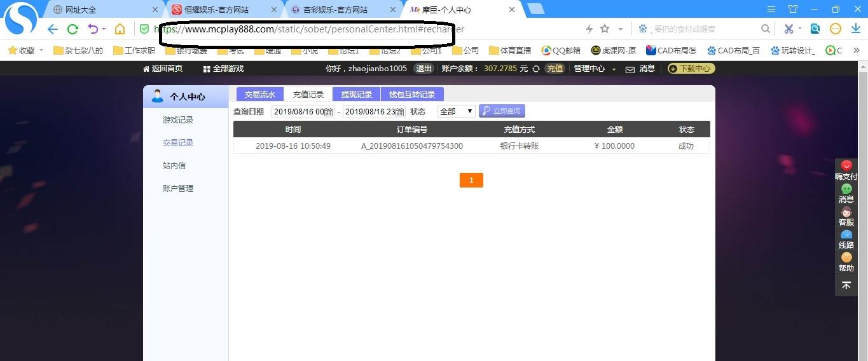Expand the 收藏 favorites dropdown arrow
The height and width of the screenshot is (361, 868).
(x=41, y=50)
